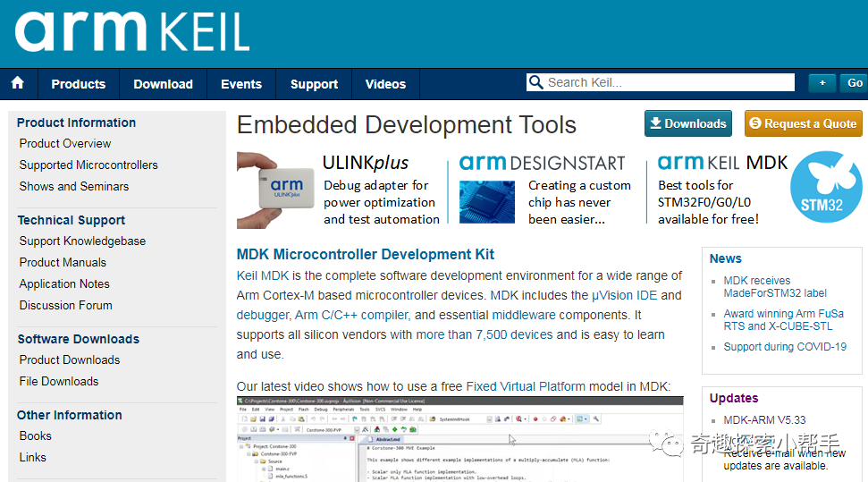
Task: Click the STM32 butterfly badge
Action: [825, 187]
